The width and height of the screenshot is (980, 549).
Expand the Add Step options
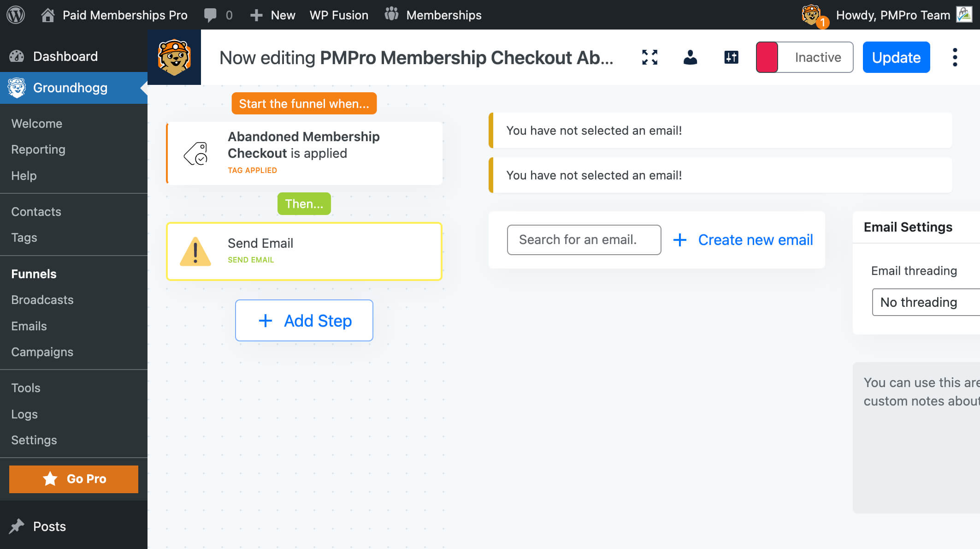(304, 321)
